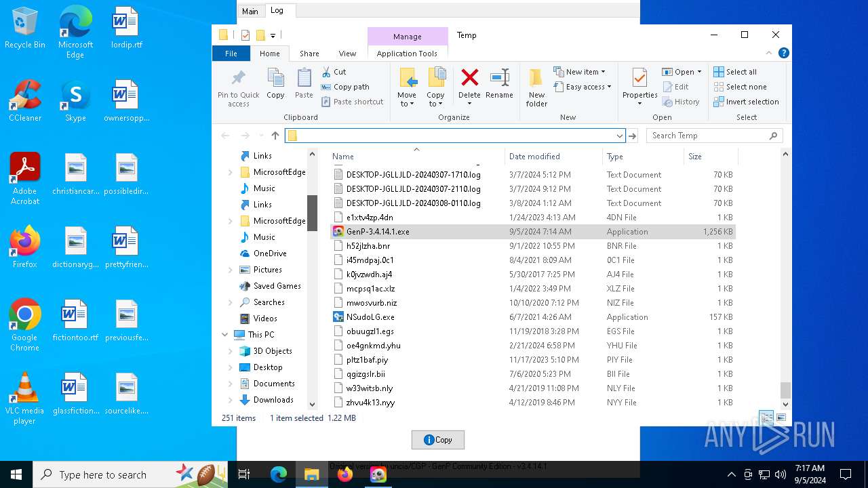Click Paste shortcut command

352,102
